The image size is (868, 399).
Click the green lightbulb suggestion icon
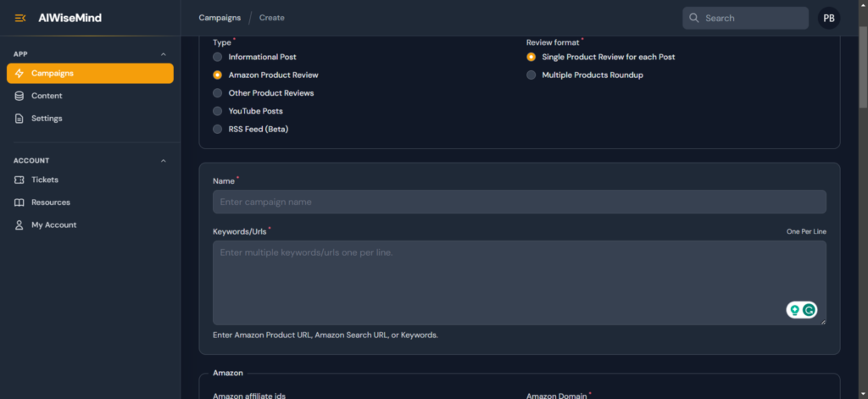point(795,310)
